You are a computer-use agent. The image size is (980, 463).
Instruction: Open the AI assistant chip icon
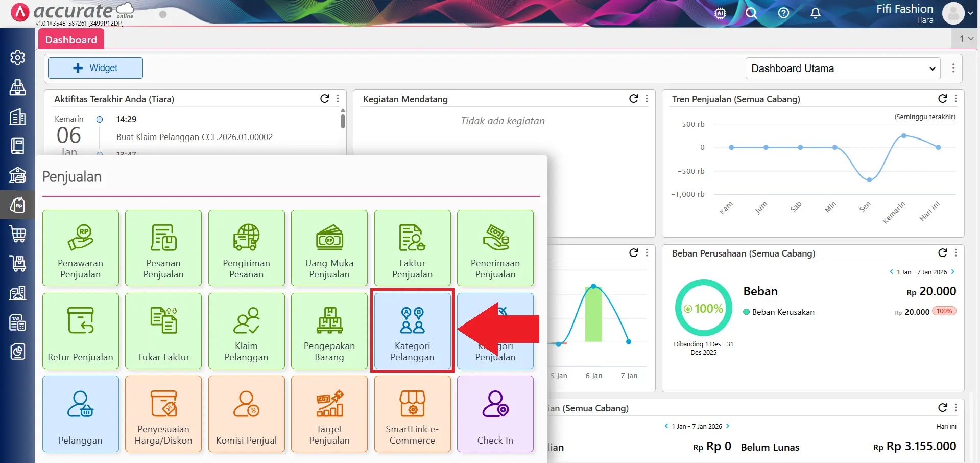tap(720, 13)
